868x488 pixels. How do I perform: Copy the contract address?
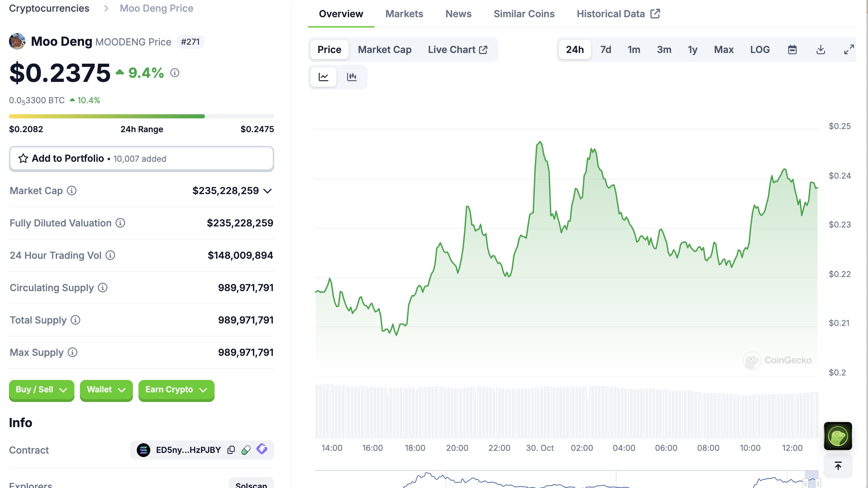tap(231, 450)
